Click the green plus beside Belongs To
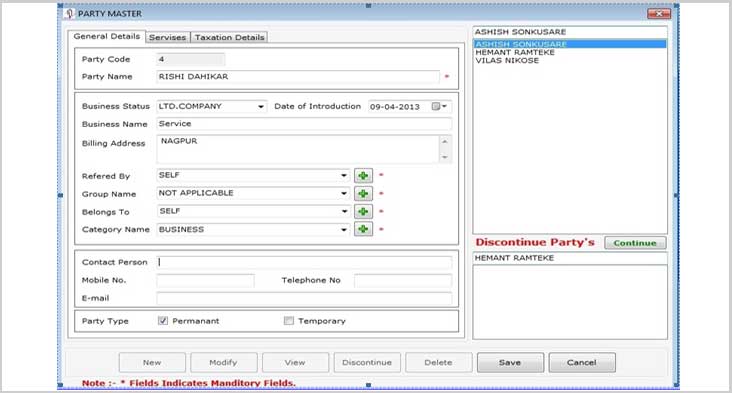732x393 pixels. [363, 211]
